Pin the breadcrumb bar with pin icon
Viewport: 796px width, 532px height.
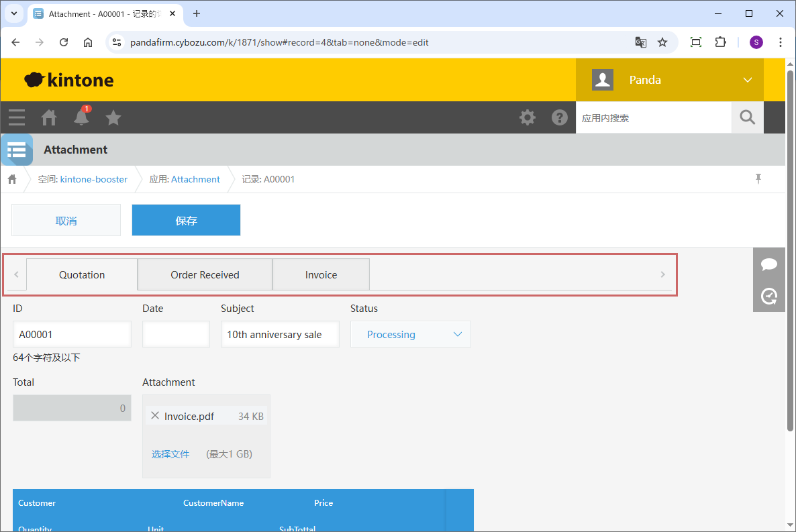point(758,178)
